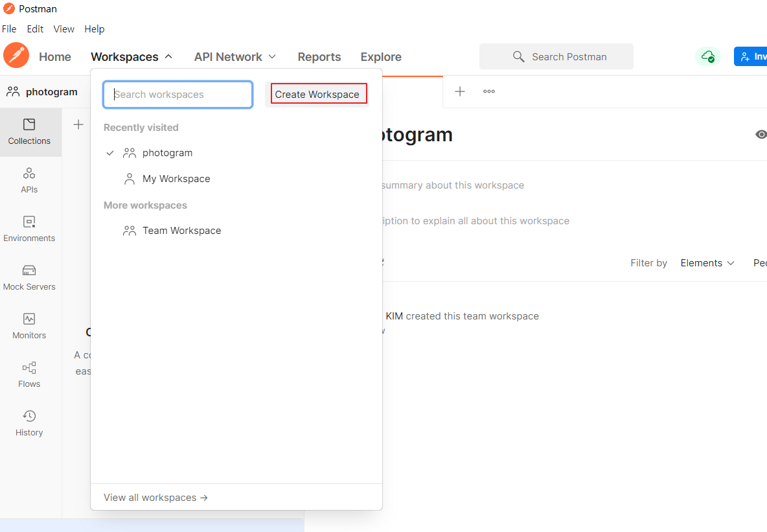Open the Flows sidebar panel

click(x=29, y=375)
